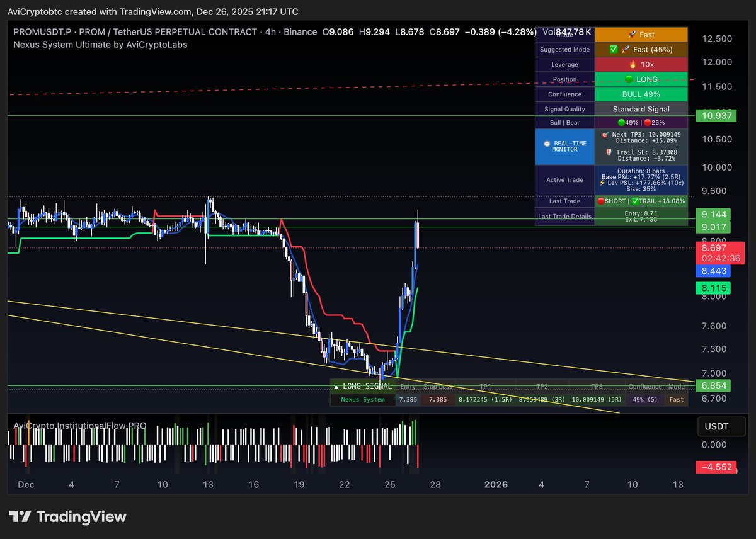This screenshot has width=756, height=539.
Task: Click the 25 date label on time axis
Action: click(390, 484)
